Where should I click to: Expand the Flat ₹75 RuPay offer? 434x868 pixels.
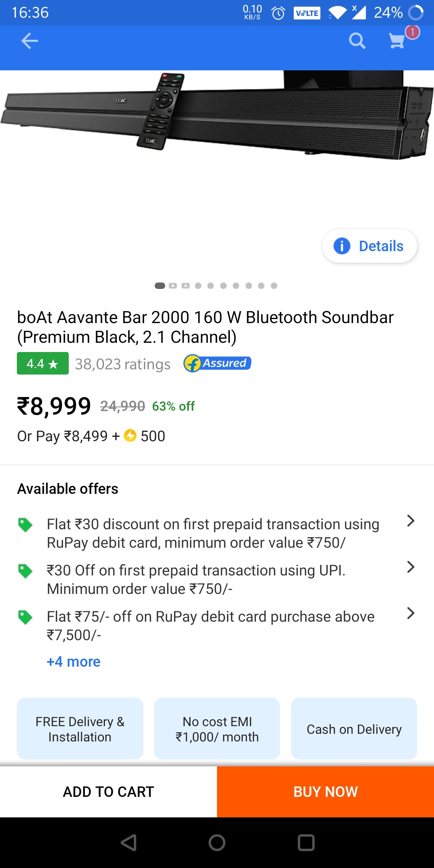tap(410, 614)
